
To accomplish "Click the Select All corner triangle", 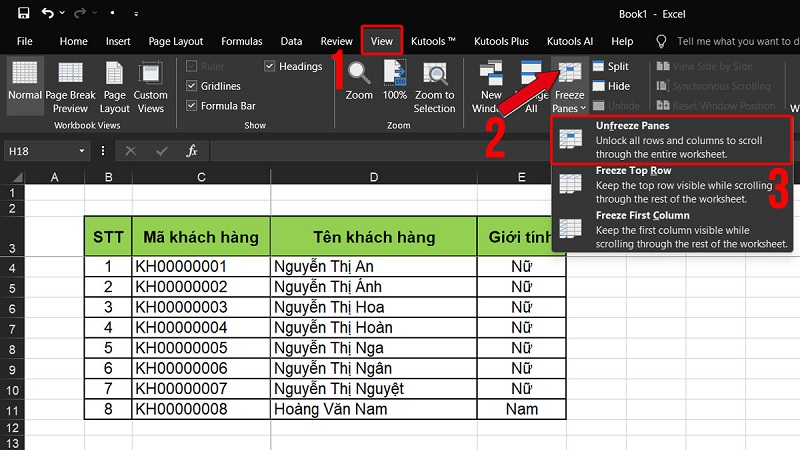I will tap(17, 177).
